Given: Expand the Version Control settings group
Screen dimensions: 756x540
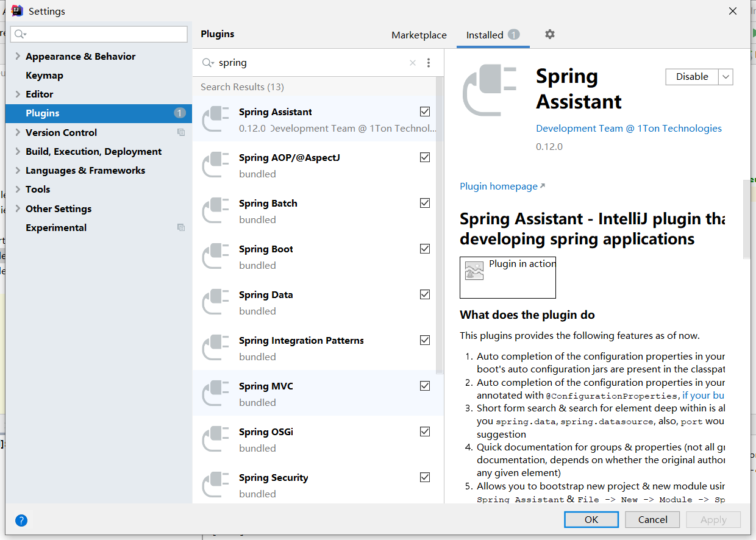Looking at the screenshot, I should tap(18, 132).
